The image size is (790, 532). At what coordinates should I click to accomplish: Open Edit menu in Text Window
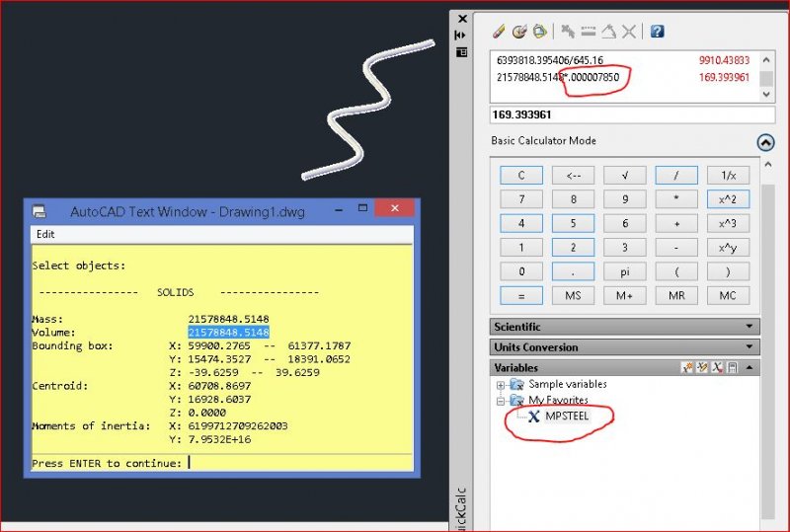(45, 234)
